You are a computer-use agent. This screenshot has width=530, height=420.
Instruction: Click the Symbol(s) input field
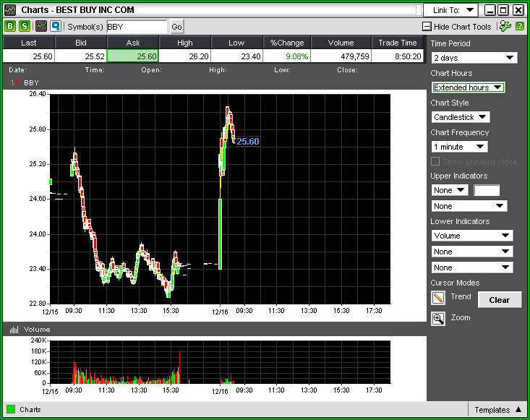tap(137, 27)
